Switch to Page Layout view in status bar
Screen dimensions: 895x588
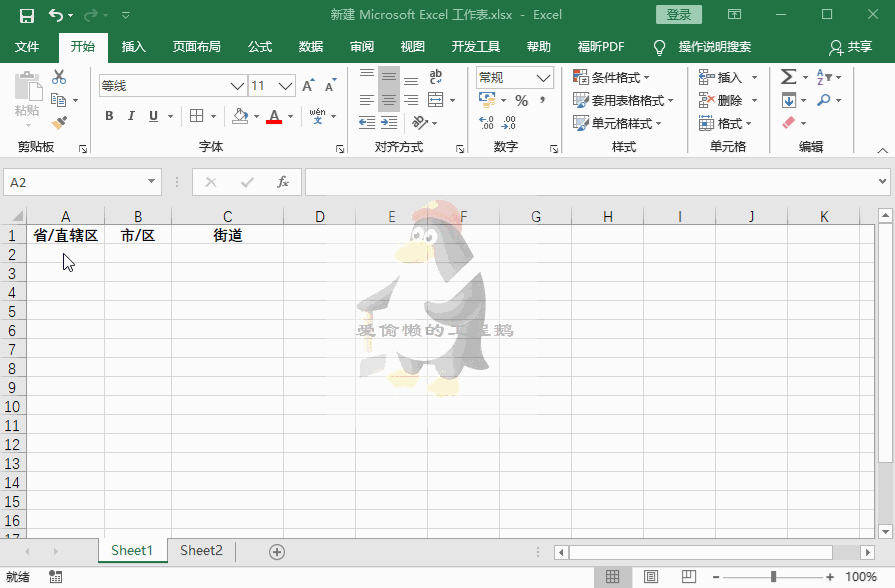[651, 577]
